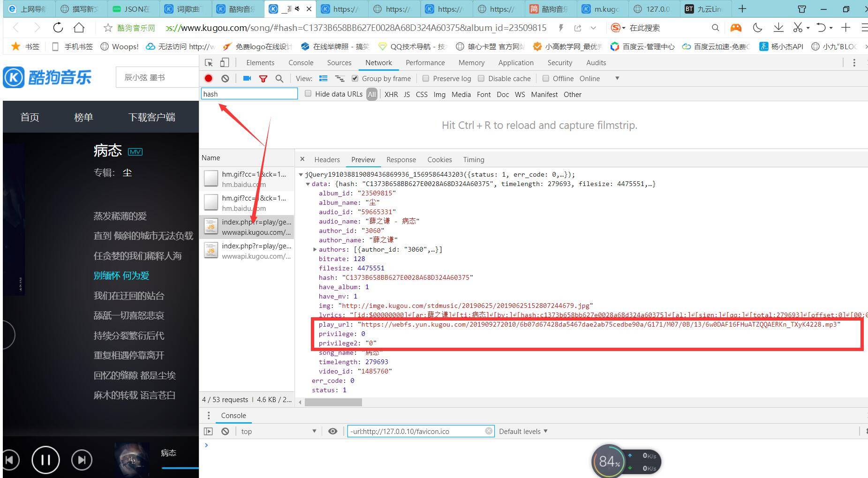The height and width of the screenshot is (478, 868).
Task: Toggle night mode moon icon
Action: point(757,28)
